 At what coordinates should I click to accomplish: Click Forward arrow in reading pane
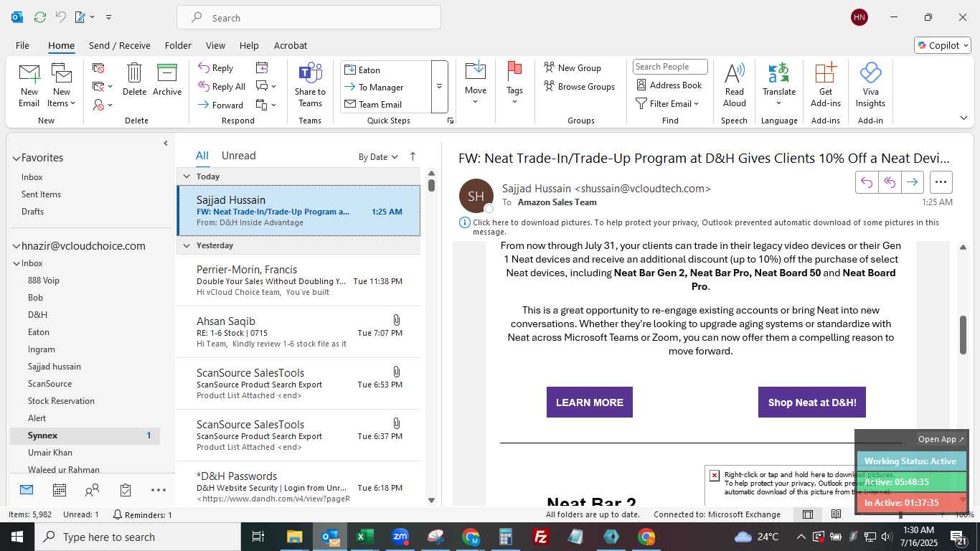click(x=912, y=182)
